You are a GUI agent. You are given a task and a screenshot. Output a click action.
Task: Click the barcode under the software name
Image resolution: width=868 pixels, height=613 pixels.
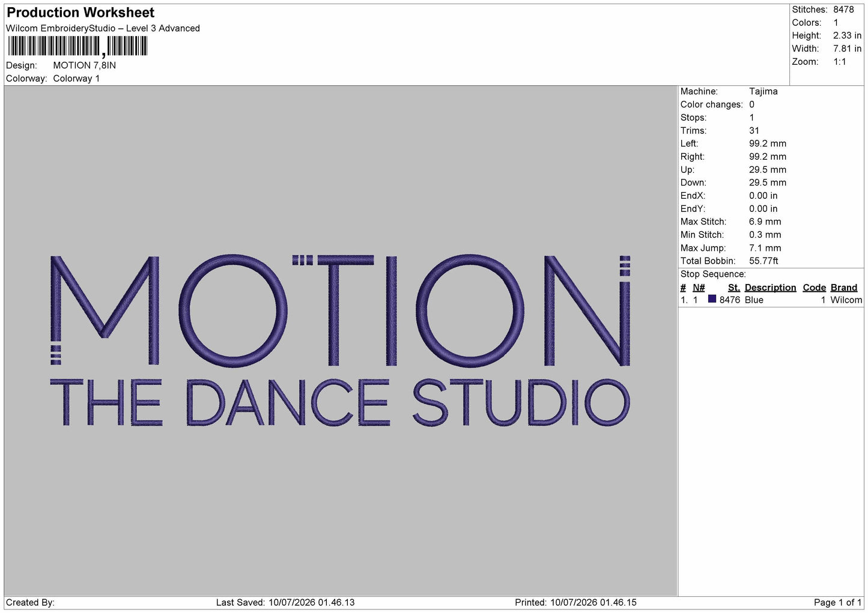pos(77,46)
